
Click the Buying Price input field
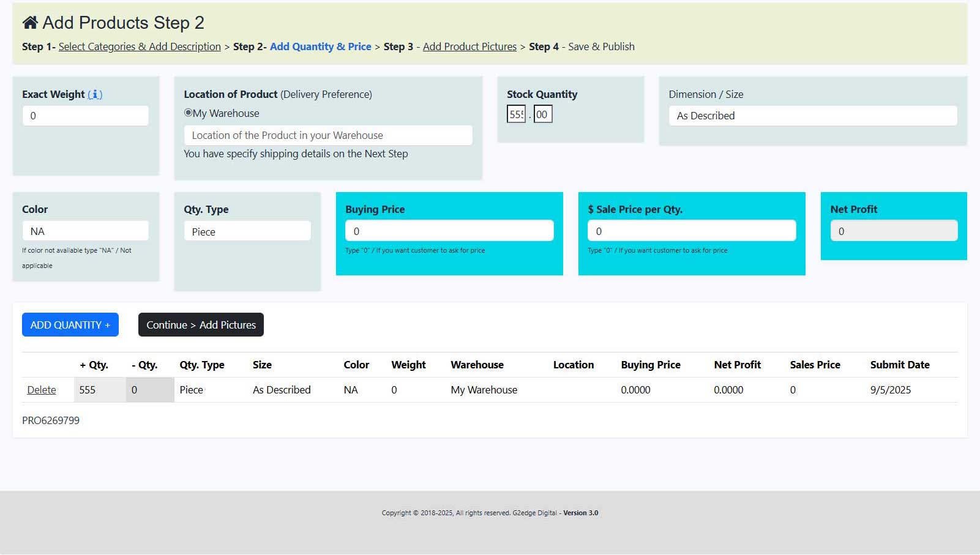[x=449, y=231]
